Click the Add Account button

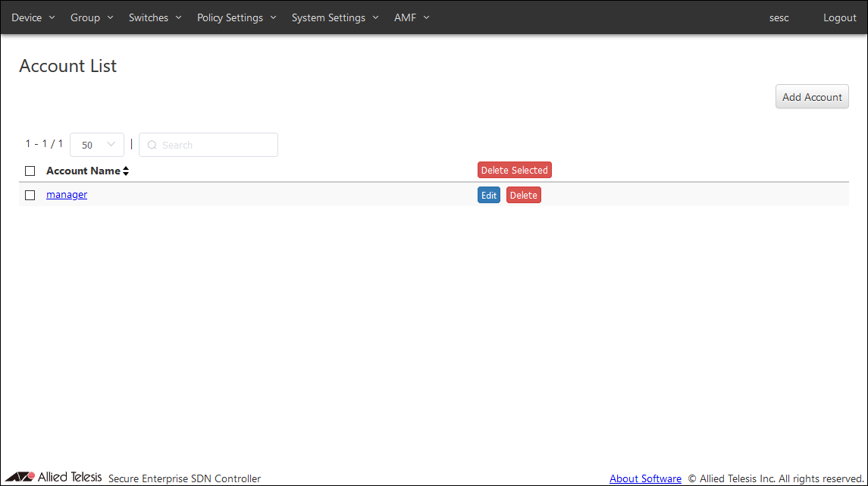812,97
